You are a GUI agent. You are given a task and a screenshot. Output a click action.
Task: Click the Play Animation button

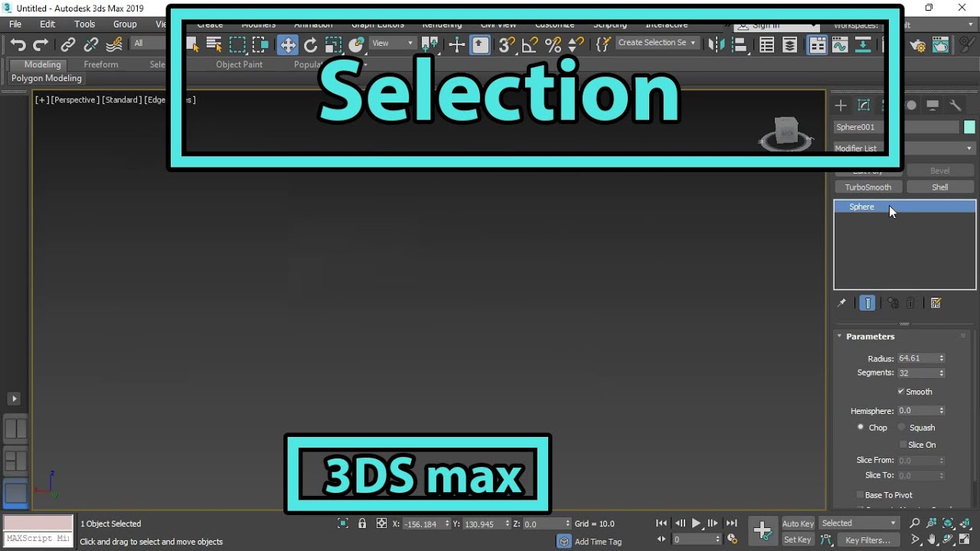696,523
